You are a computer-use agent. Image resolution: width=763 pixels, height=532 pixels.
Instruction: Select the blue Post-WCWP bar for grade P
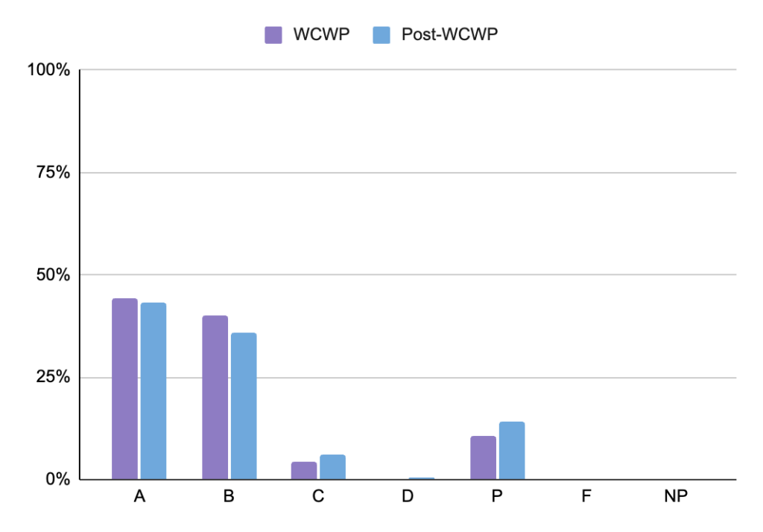512,451
